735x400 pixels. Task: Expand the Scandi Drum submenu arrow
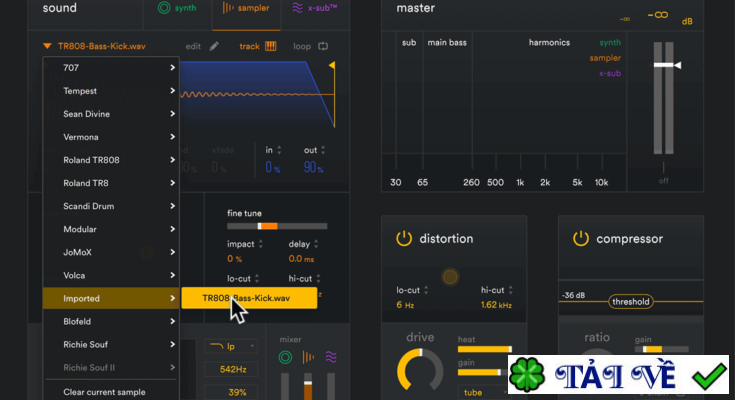click(x=172, y=206)
